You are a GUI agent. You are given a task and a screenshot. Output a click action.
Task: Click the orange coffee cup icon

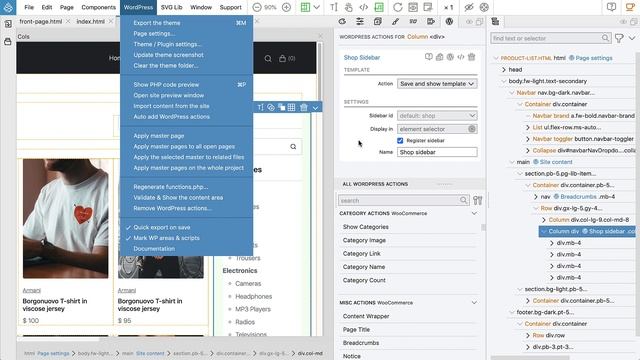[x=630, y=7]
